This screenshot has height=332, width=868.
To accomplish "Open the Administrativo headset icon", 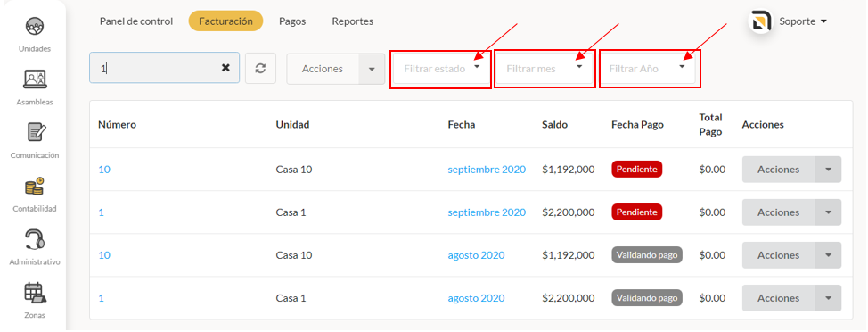I will pos(35,239).
